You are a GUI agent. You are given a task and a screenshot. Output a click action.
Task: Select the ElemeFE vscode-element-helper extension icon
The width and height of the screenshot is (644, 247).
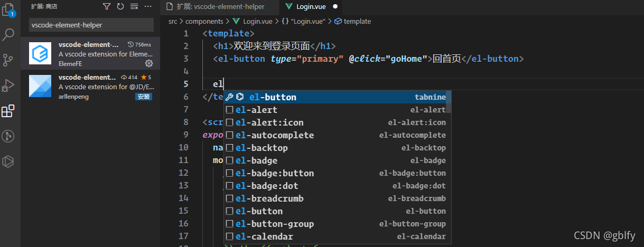tap(40, 53)
